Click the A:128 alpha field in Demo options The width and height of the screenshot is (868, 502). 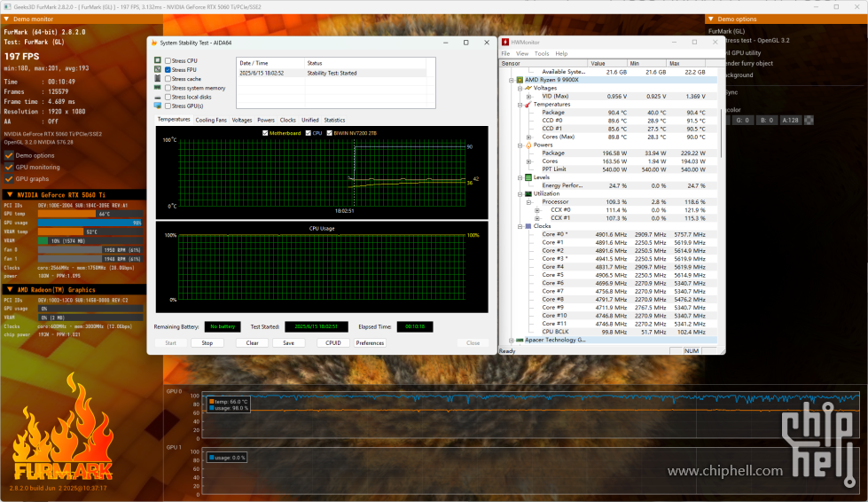791,120
